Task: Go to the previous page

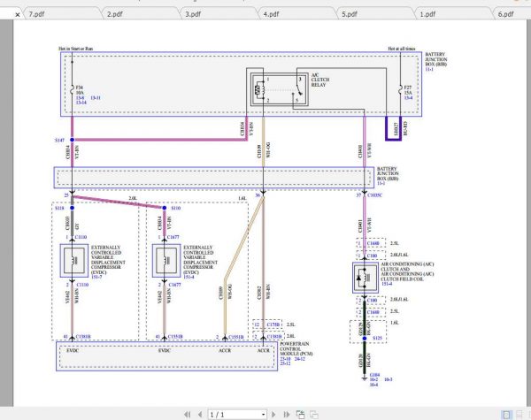Action: coord(200,414)
